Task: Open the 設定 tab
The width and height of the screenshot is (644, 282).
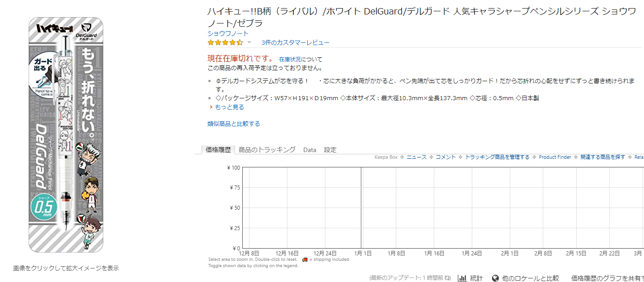Action: (330, 150)
